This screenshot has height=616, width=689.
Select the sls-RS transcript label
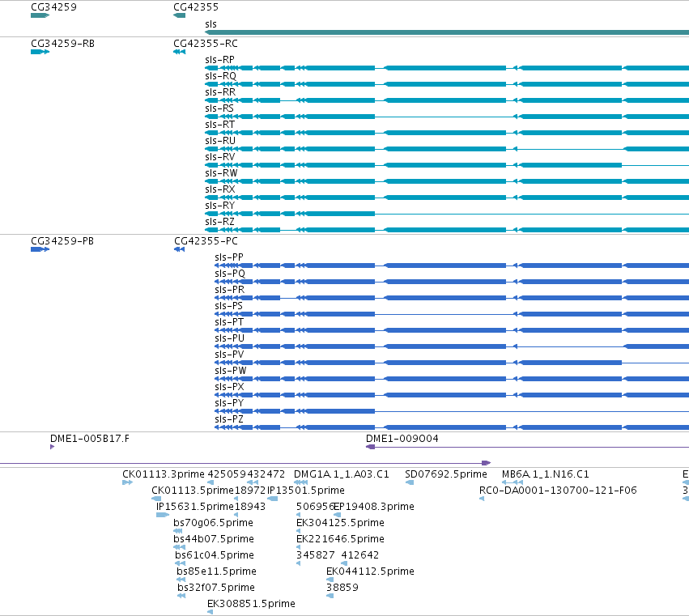pyautogui.click(x=219, y=108)
